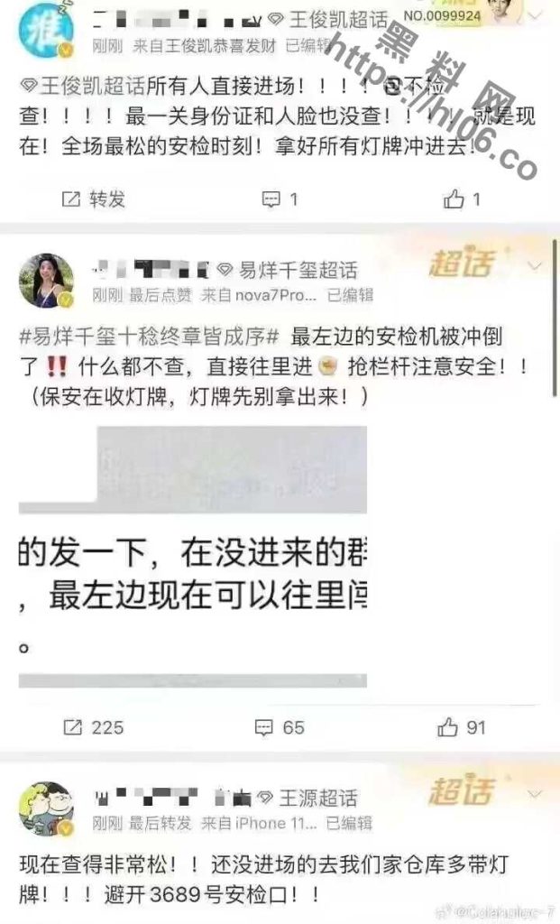Expand the chevron menu on 王源 post
This screenshot has width=560, height=924.
[x=535, y=794]
